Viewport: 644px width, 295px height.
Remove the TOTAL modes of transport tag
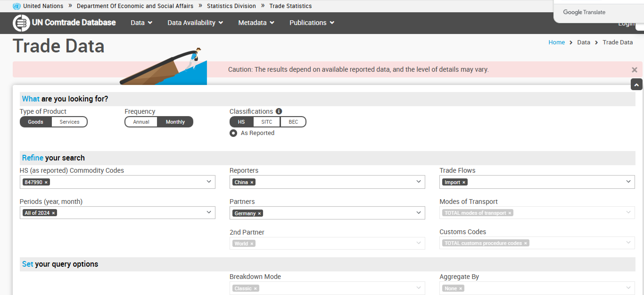(510, 213)
